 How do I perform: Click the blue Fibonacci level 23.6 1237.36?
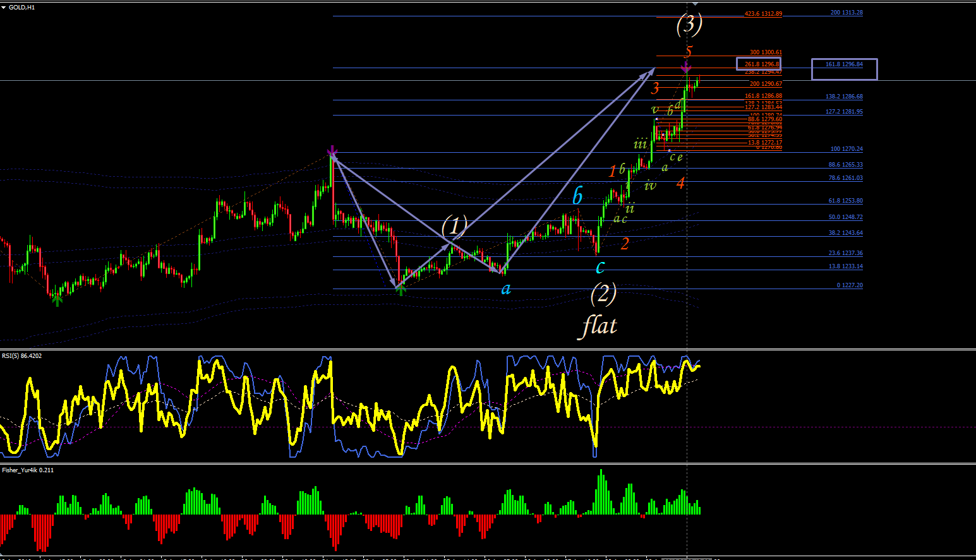[846, 253]
